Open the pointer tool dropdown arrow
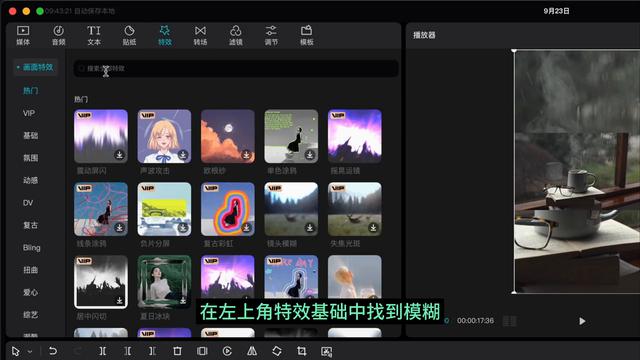 pyautogui.click(x=30, y=351)
